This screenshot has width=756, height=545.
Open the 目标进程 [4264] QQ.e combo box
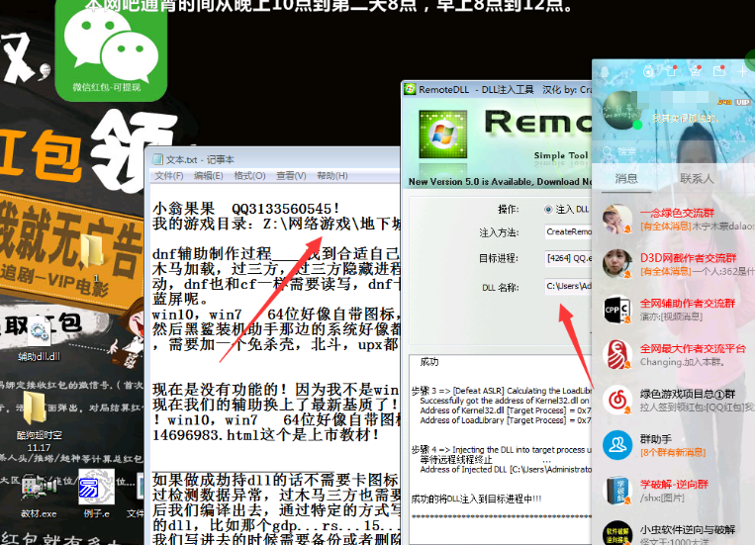point(568,258)
